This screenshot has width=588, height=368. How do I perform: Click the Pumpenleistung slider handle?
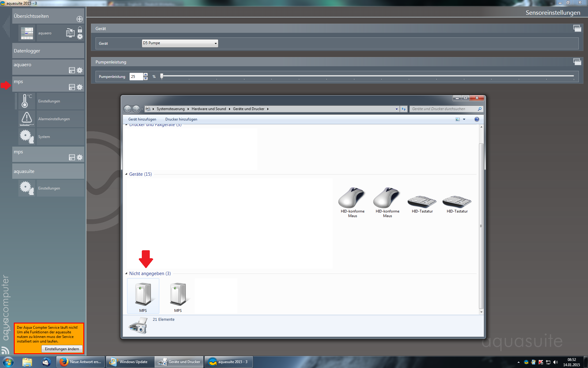162,76
